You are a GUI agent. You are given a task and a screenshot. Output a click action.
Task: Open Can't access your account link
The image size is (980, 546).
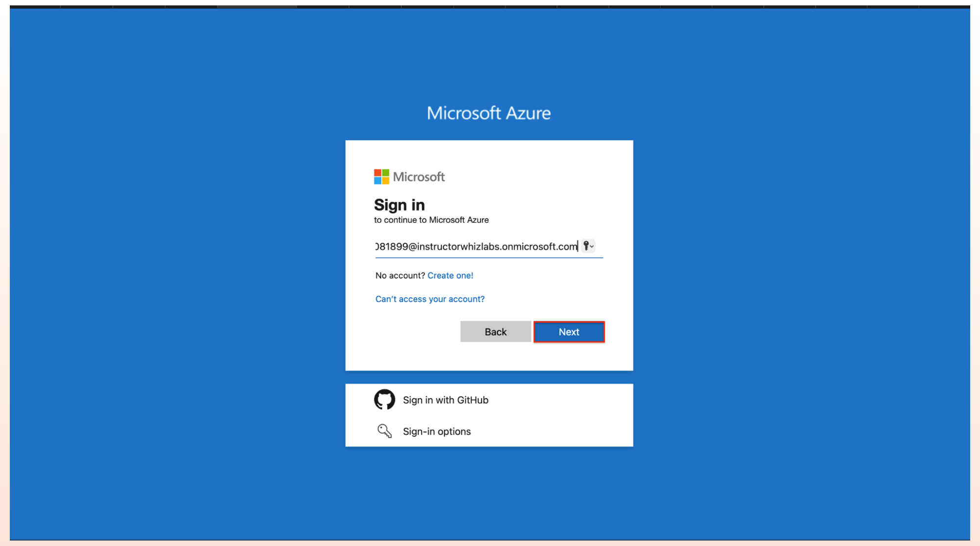[430, 299]
